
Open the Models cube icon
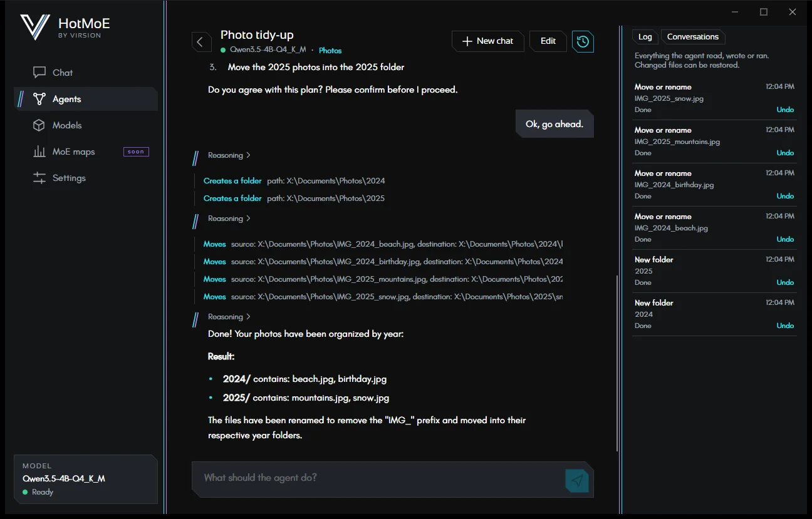point(39,125)
